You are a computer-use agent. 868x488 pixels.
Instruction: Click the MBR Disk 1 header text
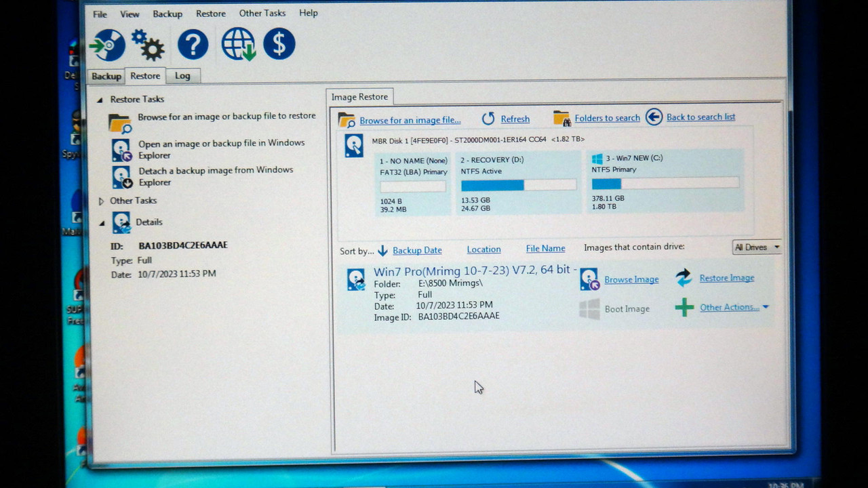coord(477,140)
